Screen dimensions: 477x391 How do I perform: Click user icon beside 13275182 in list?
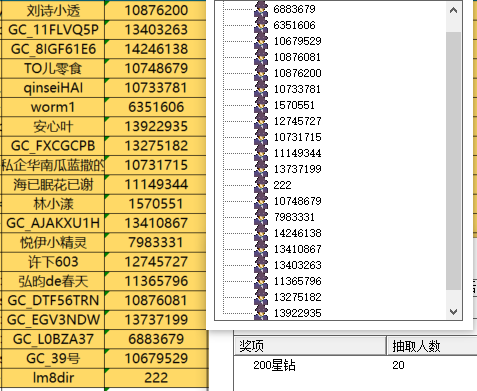click(261, 297)
